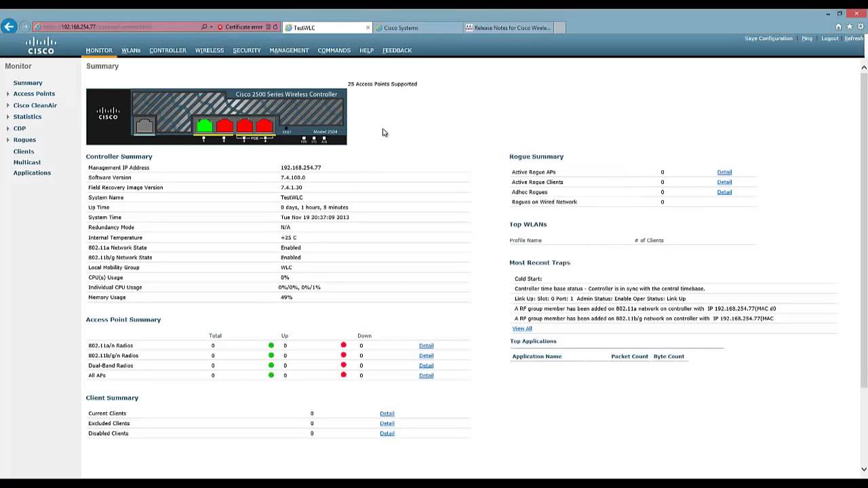
Task: Open Clients in sidebar
Action: 24,151
